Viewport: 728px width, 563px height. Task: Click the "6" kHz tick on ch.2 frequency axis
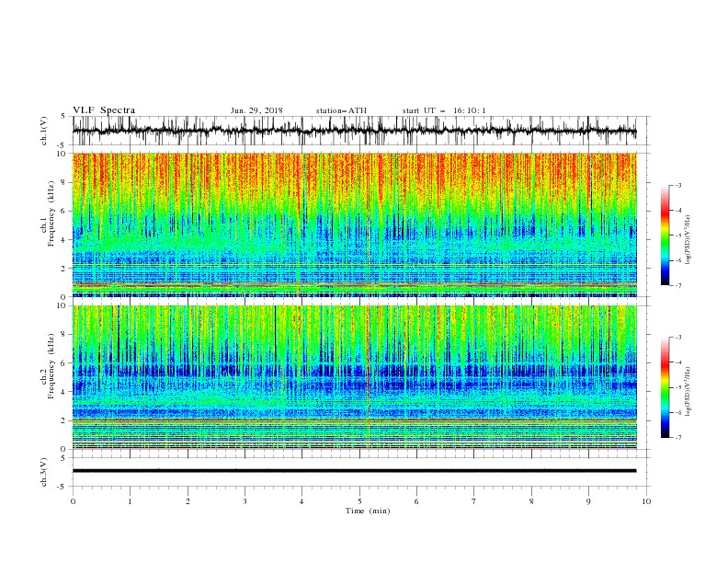click(63, 363)
